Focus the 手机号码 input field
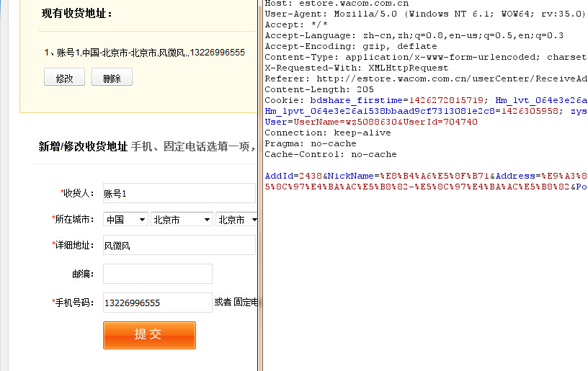Image resolution: width=588 pixels, height=371 pixels. tap(158, 303)
